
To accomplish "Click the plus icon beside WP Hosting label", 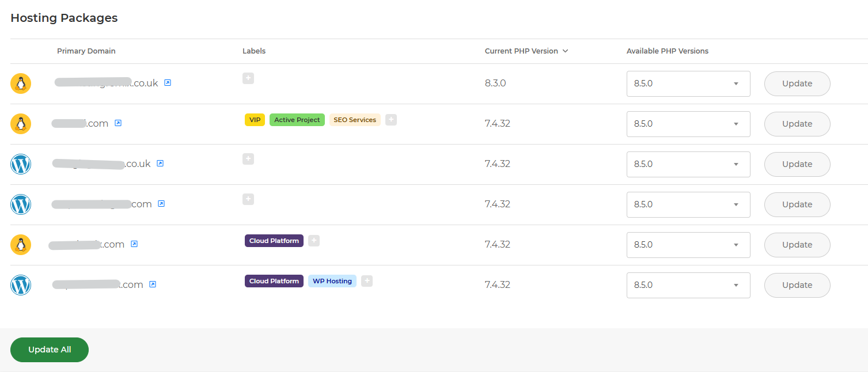I will pyautogui.click(x=367, y=280).
